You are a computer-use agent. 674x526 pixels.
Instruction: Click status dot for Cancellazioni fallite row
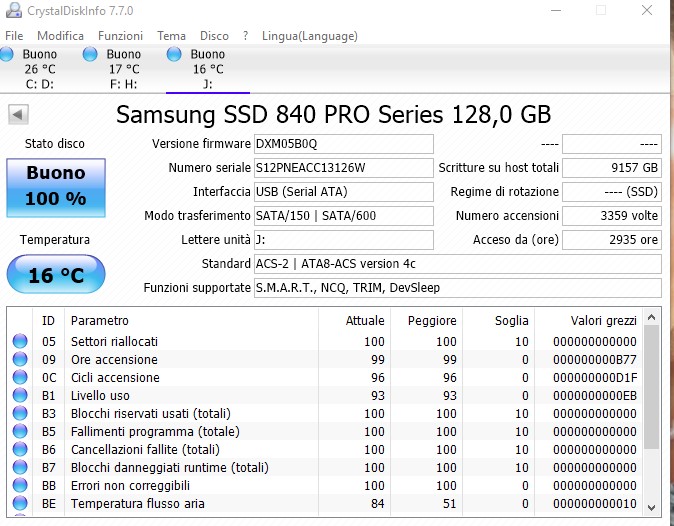point(20,450)
